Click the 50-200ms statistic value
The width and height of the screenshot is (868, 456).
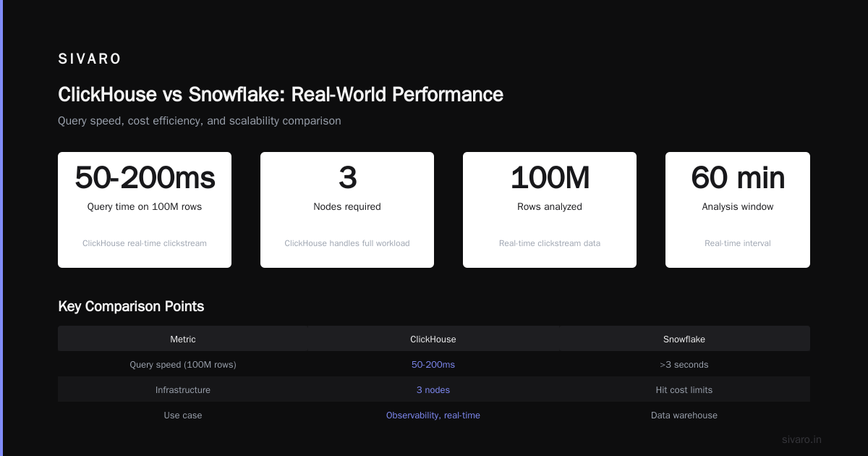click(145, 177)
